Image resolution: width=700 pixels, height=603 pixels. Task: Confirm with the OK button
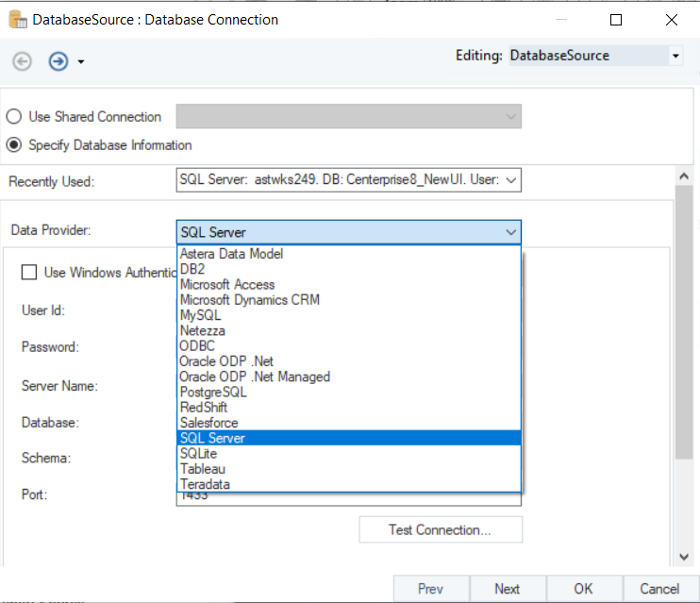point(583,588)
